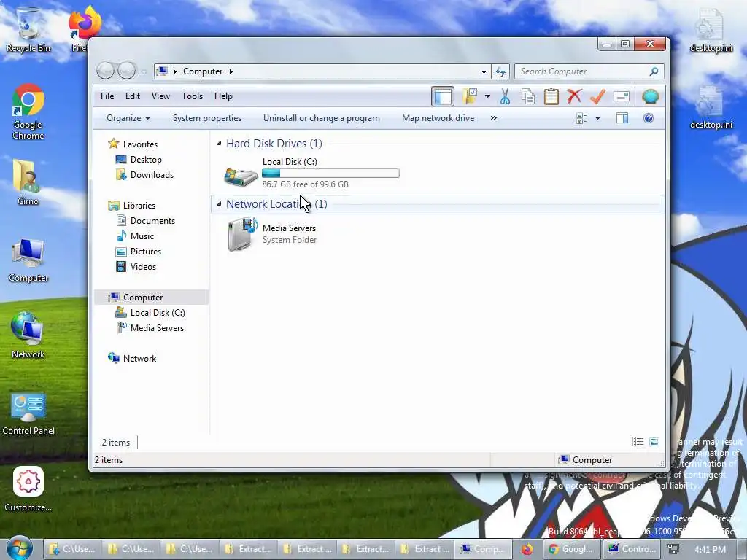Select Control Panel desktop icon
747x560 pixels.
(x=28, y=414)
